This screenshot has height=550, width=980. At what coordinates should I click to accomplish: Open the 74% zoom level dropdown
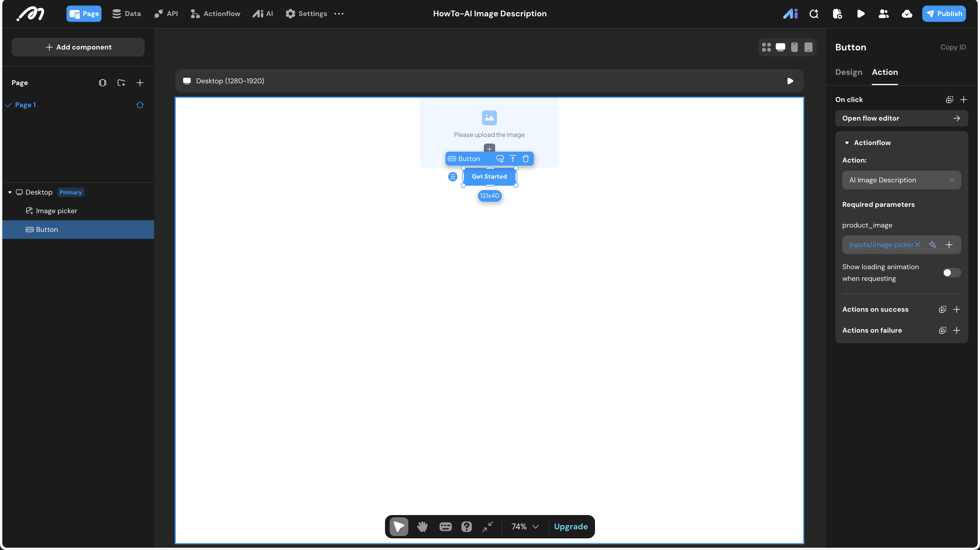point(525,526)
